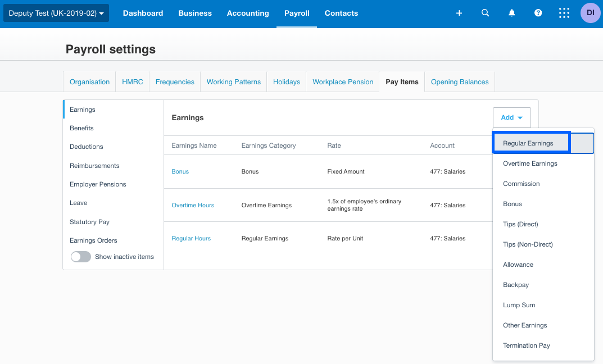Choose Lump Sum from Add menu

click(543, 305)
